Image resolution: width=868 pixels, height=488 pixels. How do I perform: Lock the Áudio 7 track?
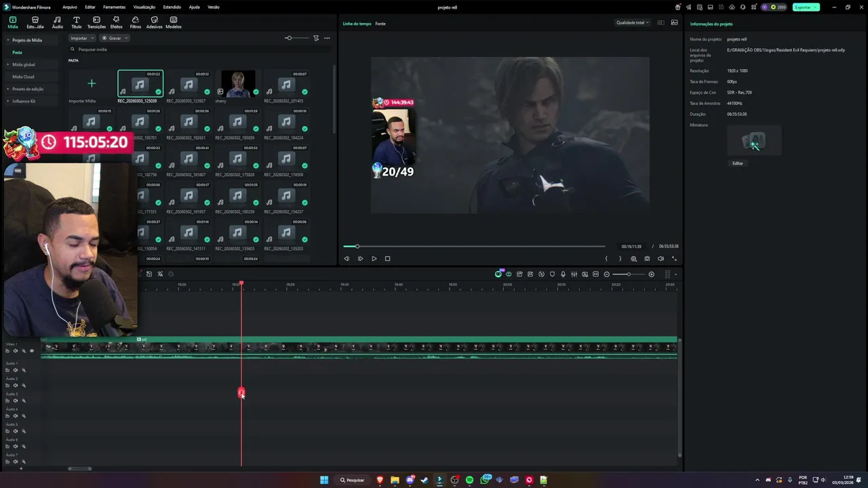7,462
